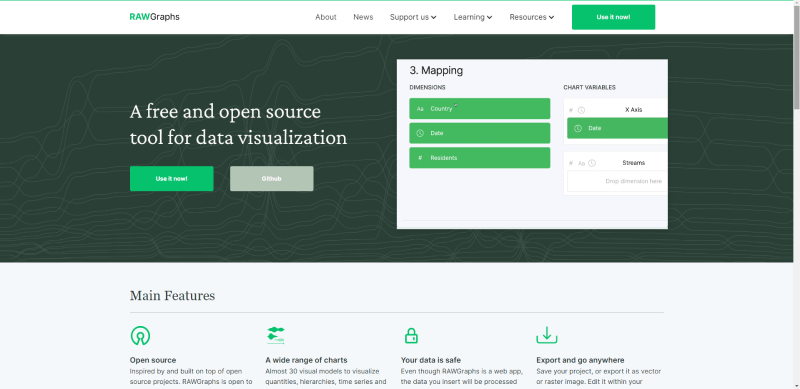The image size is (800, 389).
Task: Click the Open source title text
Action: click(153, 360)
